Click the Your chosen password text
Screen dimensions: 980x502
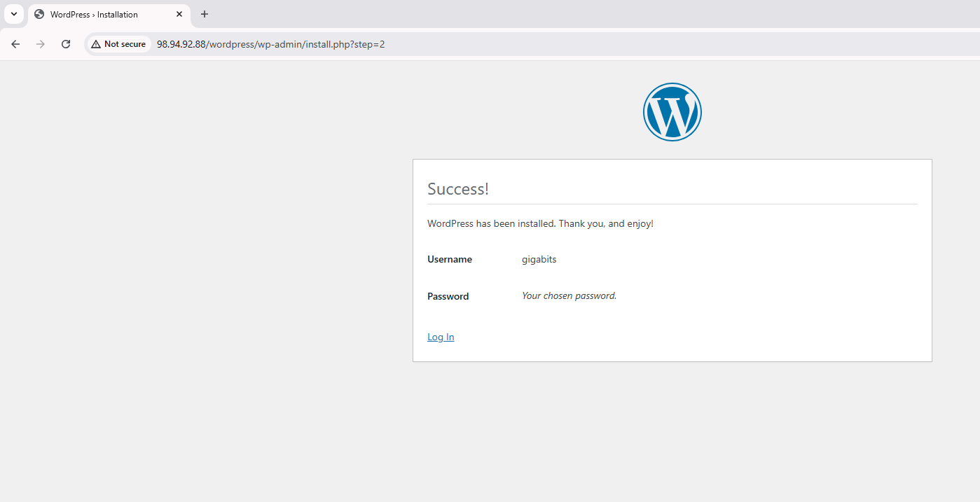click(569, 296)
